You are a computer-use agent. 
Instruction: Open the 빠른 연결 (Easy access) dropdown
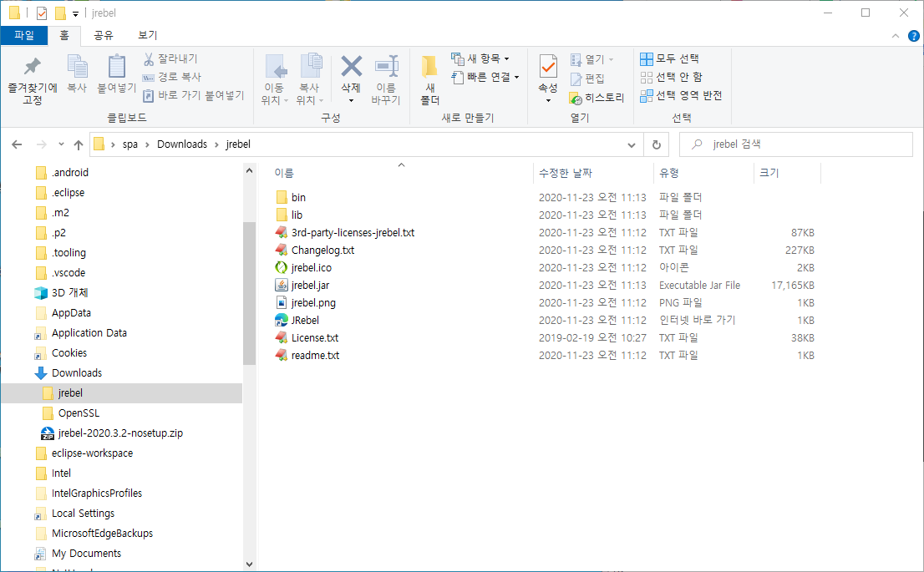[x=485, y=77]
